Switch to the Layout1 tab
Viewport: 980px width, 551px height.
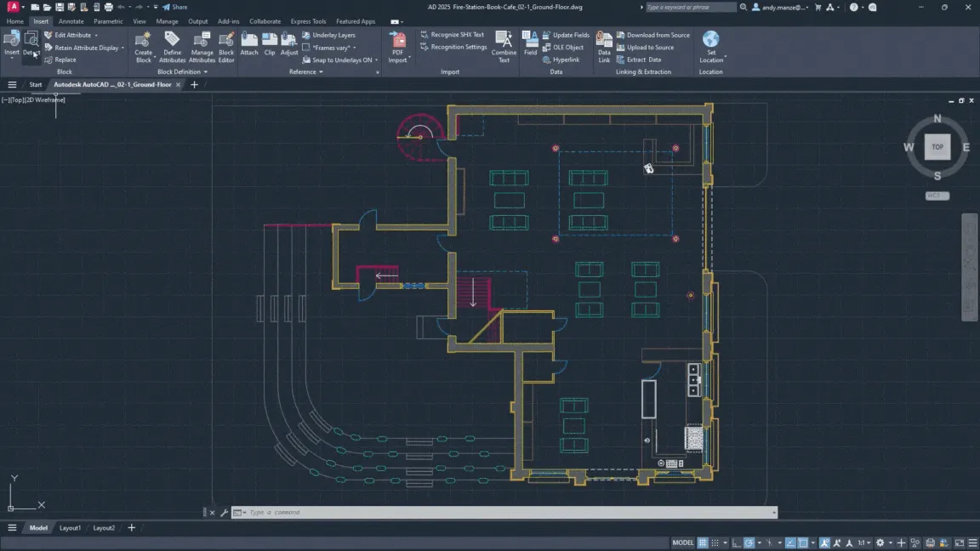tap(70, 527)
